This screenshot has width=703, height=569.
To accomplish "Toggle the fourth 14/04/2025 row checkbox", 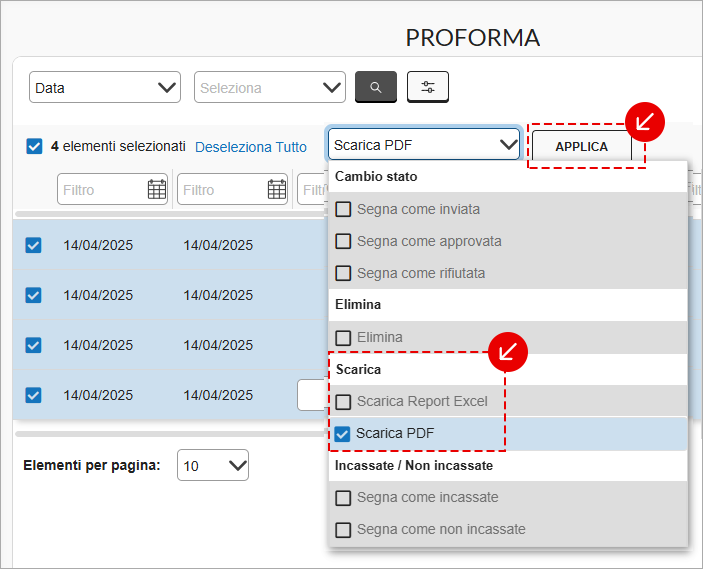I will click(x=33, y=395).
